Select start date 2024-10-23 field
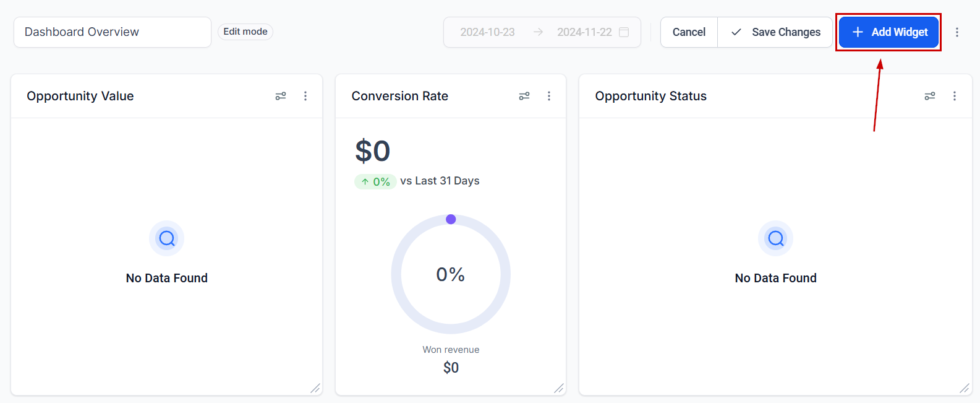The width and height of the screenshot is (980, 403). pyautogui.click(x=487, y=32)
